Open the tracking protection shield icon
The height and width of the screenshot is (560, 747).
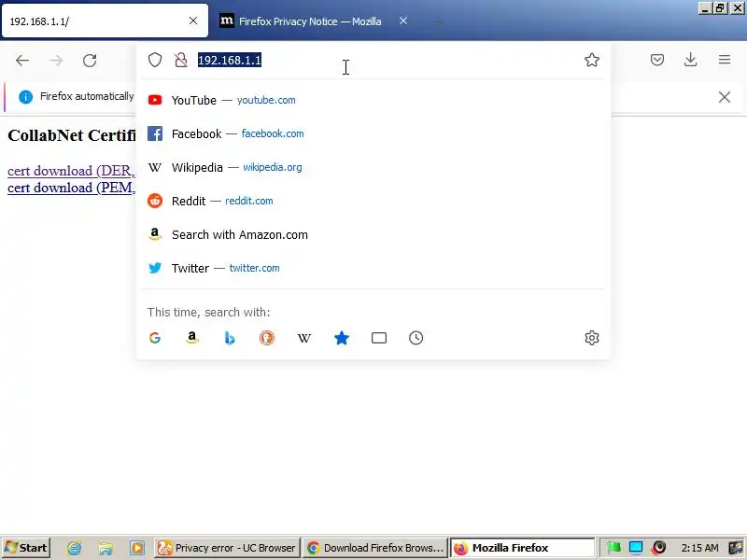(155, 60)
